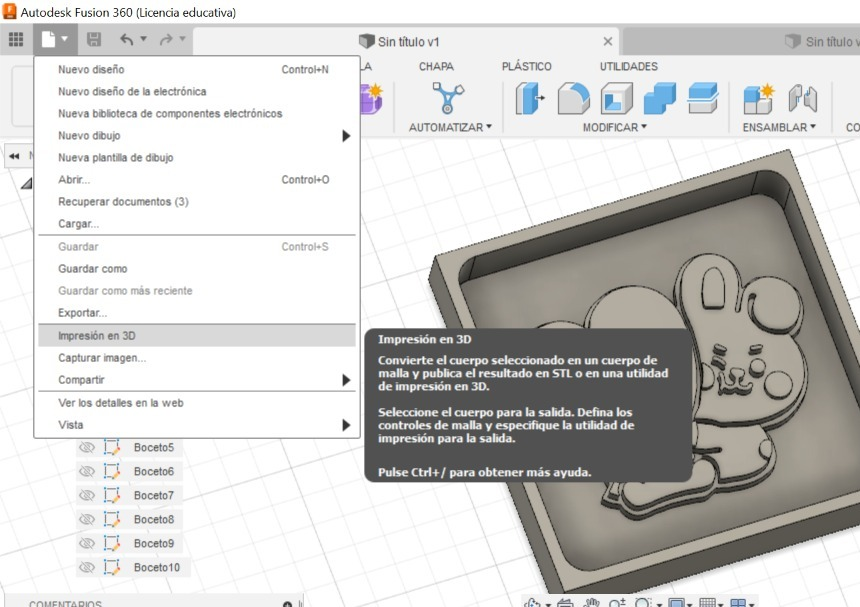Choose Nuevo diseño menu entry
This screenshot has width=860, height=607.
coord(197,70)
